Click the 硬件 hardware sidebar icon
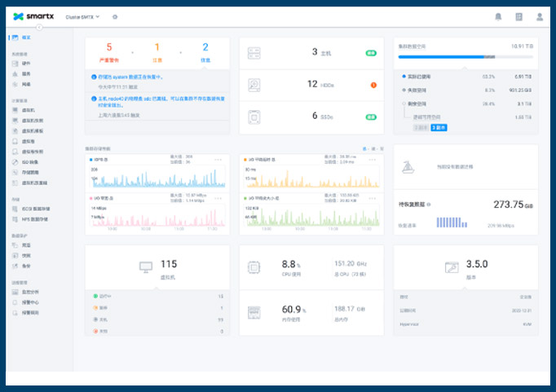Viewport: 556px width, 392px height. pos(15,64)
